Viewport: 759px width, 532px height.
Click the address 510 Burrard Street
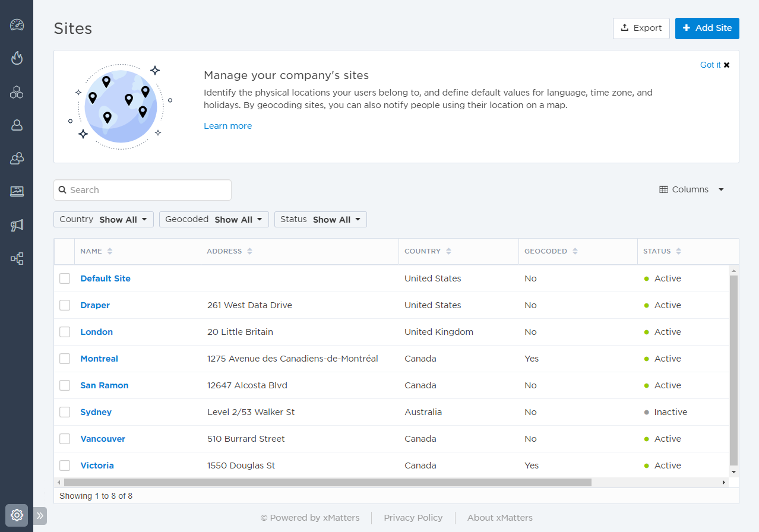[246, 439]
